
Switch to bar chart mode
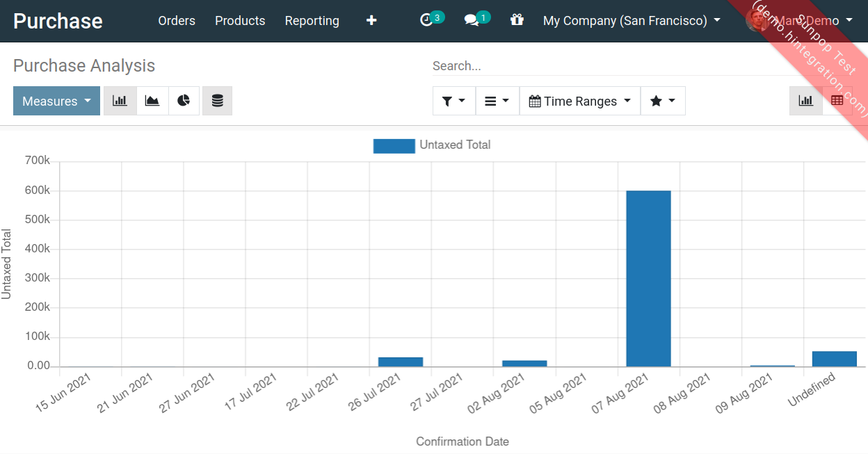pyautogui.click(x=120, y=101)
